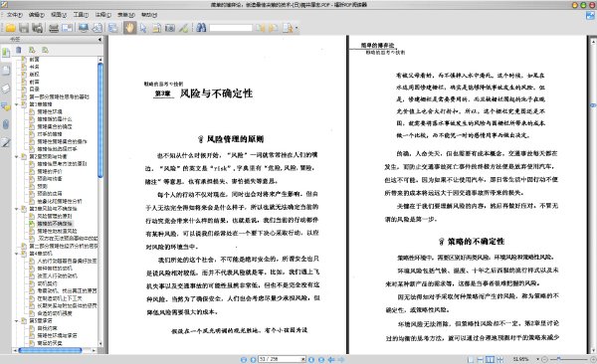The image size is (597, 364).
Task: Click the toolbar search text field
Action: pyautogui.click(x=231, y=28)
